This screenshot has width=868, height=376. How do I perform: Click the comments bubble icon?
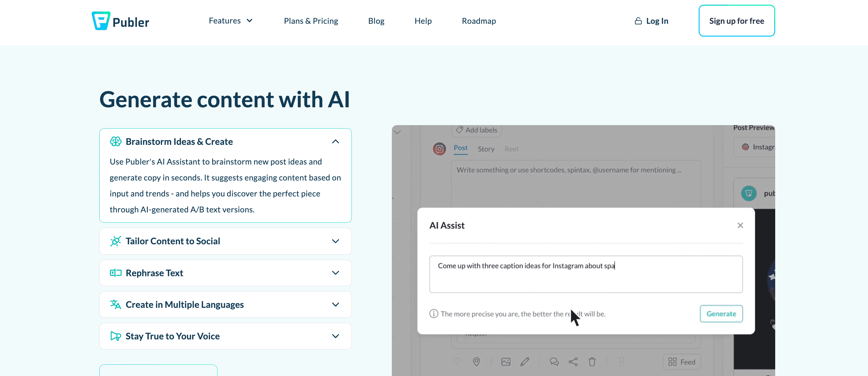coord(554,362)
